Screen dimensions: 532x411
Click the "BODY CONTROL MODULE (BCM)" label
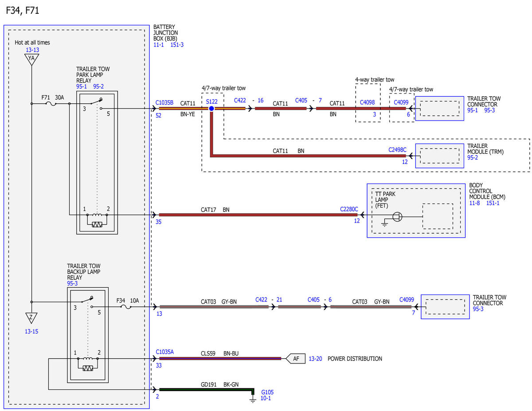[487, 191]
